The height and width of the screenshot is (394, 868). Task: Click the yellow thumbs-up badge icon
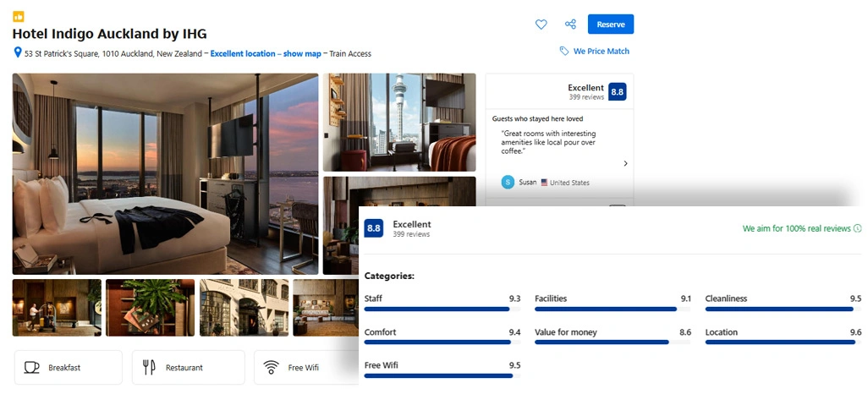click(19, 17)
